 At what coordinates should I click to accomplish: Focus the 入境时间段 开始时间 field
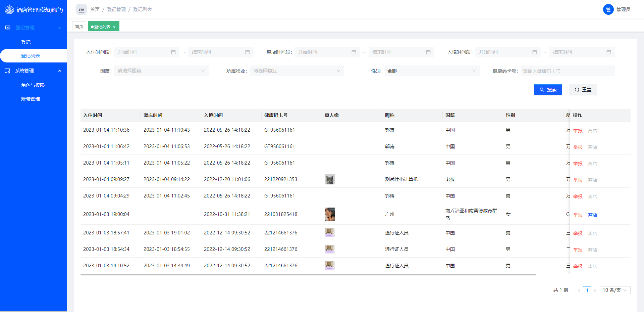tap(508, 52)
